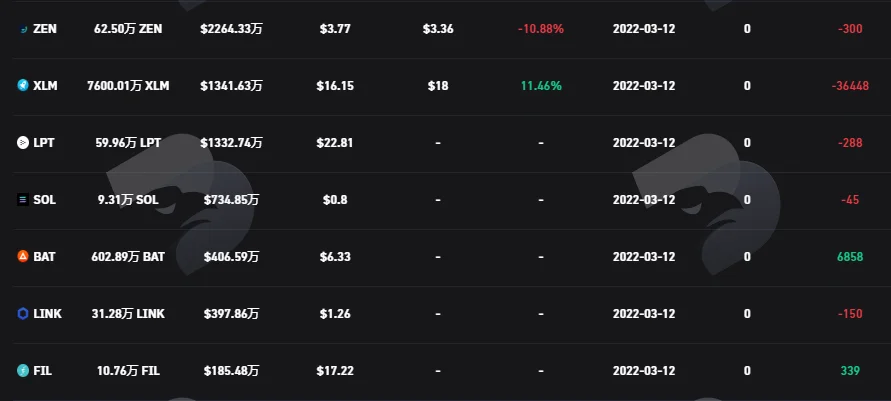Click the LPT coin icon
The height and width of the screenshot is (401, 891).
point(23,143)
